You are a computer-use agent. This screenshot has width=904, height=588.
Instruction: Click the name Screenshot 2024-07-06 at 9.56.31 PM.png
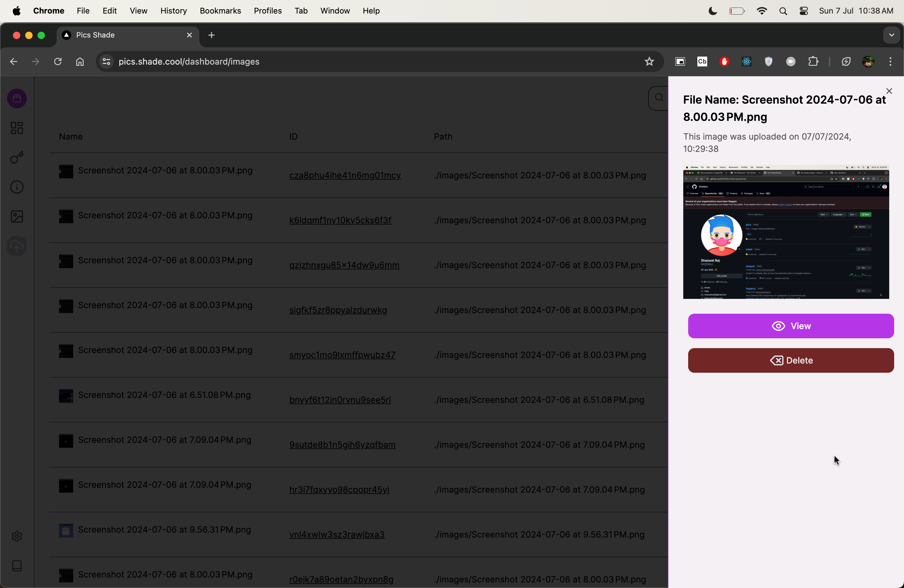(x=165, y=530)
